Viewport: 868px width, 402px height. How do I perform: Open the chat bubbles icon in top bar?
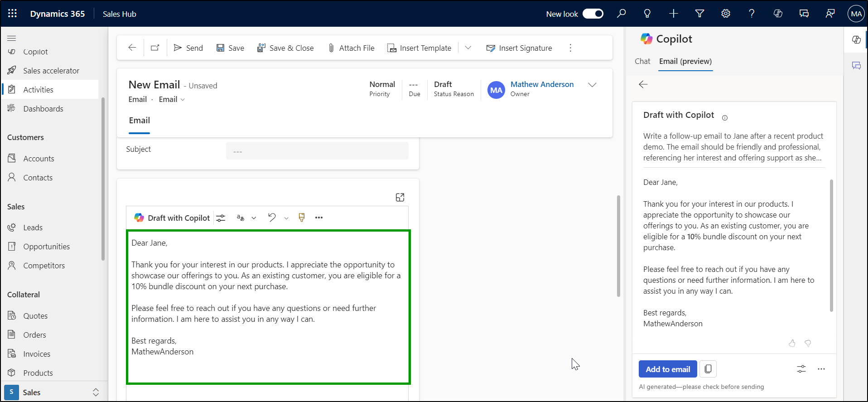[x=804, y=14]
